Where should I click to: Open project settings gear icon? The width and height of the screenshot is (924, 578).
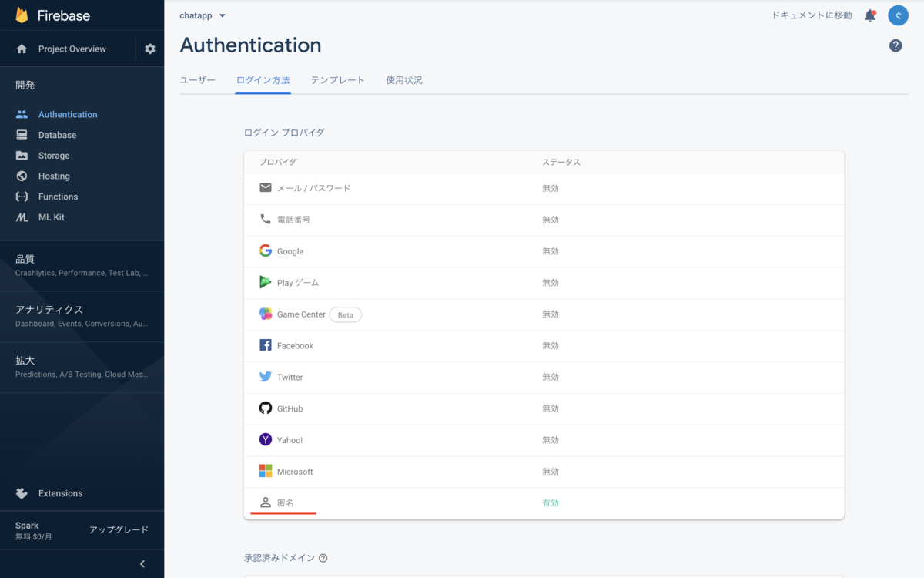click(150, 49)
